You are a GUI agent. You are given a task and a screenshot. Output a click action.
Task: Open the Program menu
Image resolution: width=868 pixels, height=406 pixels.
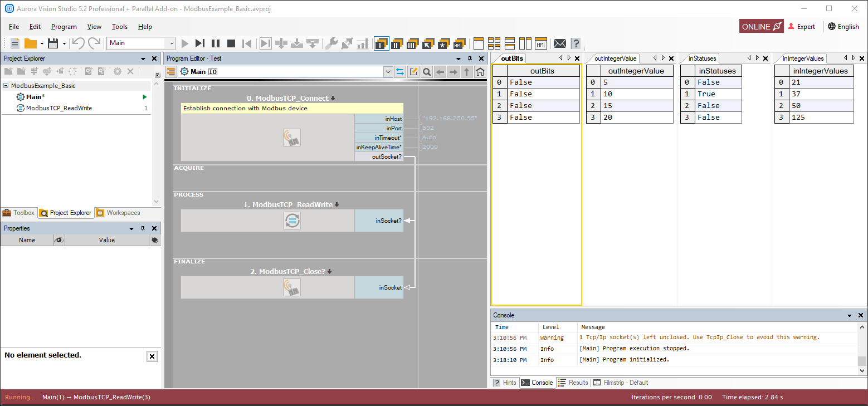pyautogui.click(x=64, y=26)
